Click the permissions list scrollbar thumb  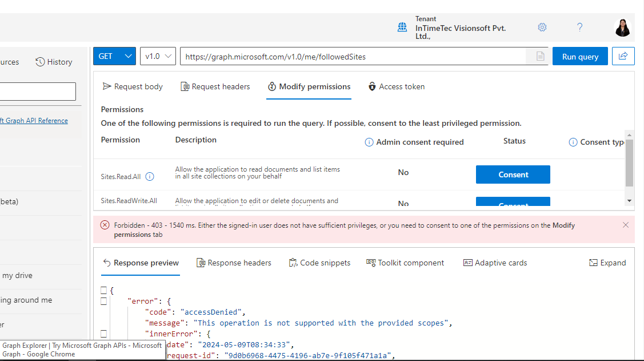pos(629,163)
